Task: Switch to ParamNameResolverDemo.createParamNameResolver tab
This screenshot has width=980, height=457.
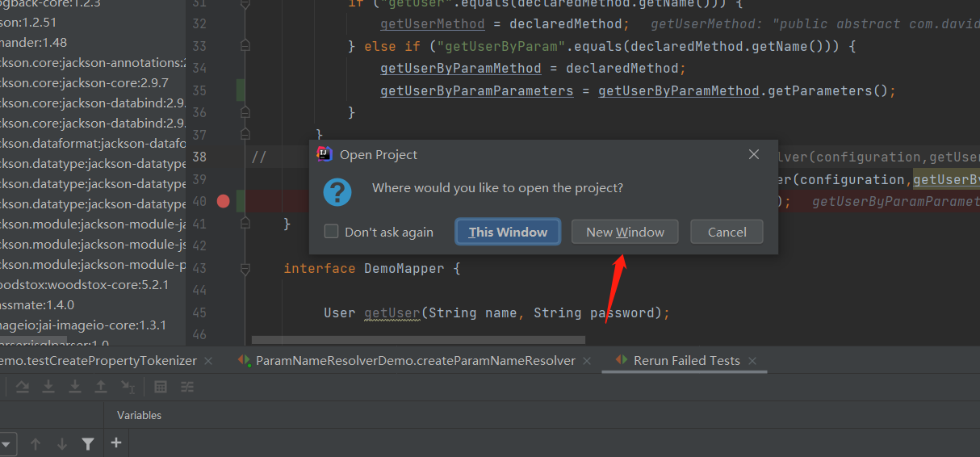Action: click(416, 361)
